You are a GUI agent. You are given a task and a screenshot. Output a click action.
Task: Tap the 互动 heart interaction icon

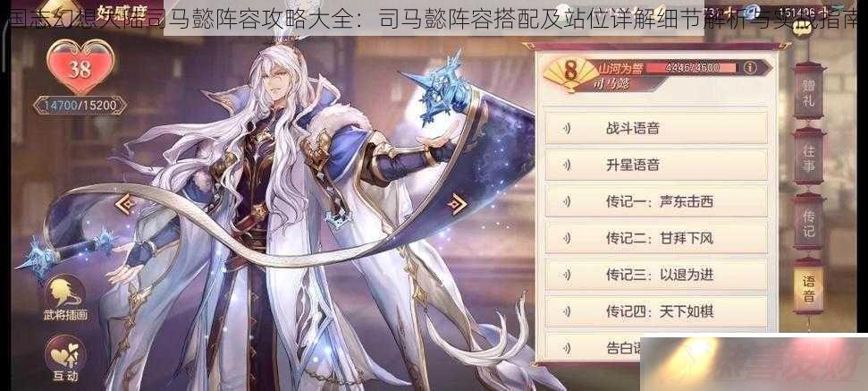coord(65,360)
